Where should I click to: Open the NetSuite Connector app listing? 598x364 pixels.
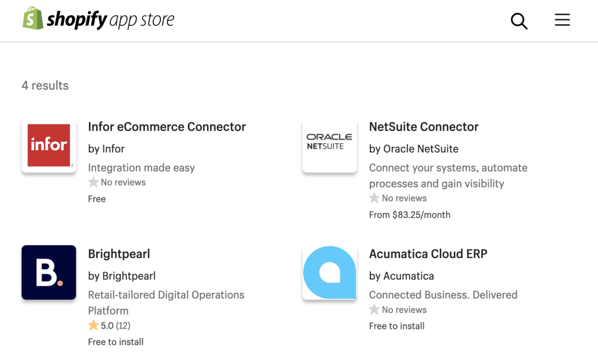(x=424, y=127)
